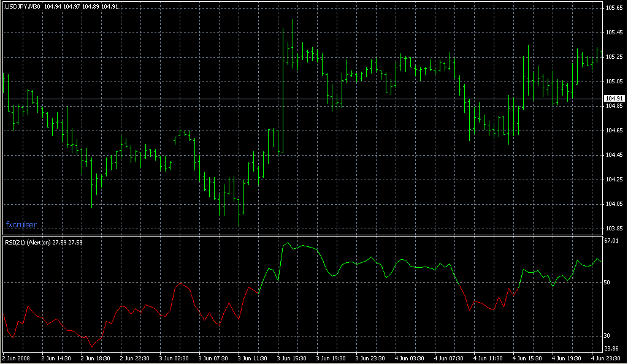Click the 105.45 price axis label
The width and height of the screenshot is (628, 364).
click(615, 32)
